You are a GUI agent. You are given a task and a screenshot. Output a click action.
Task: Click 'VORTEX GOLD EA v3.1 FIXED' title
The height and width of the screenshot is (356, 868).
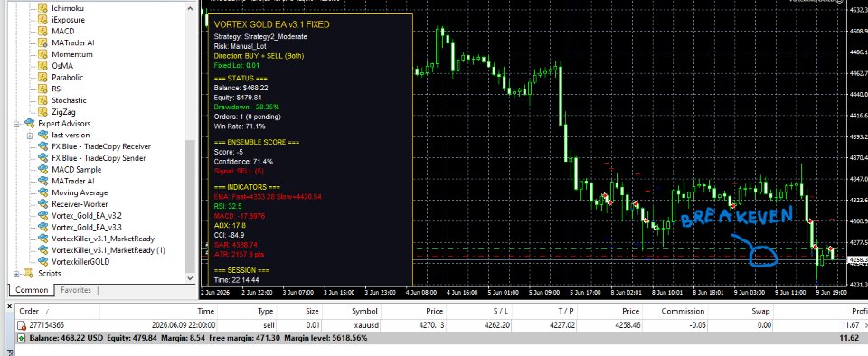click(x=271, y=25)
